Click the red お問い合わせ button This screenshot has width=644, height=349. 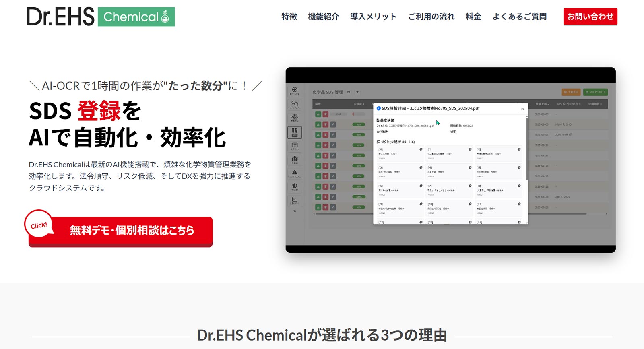point(590,17)
